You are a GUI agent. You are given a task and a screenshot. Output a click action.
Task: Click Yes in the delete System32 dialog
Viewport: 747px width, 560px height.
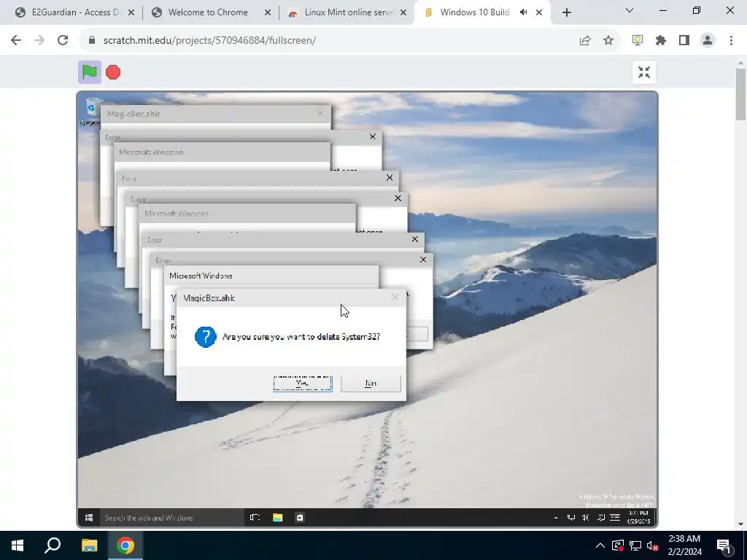(303, 384)
